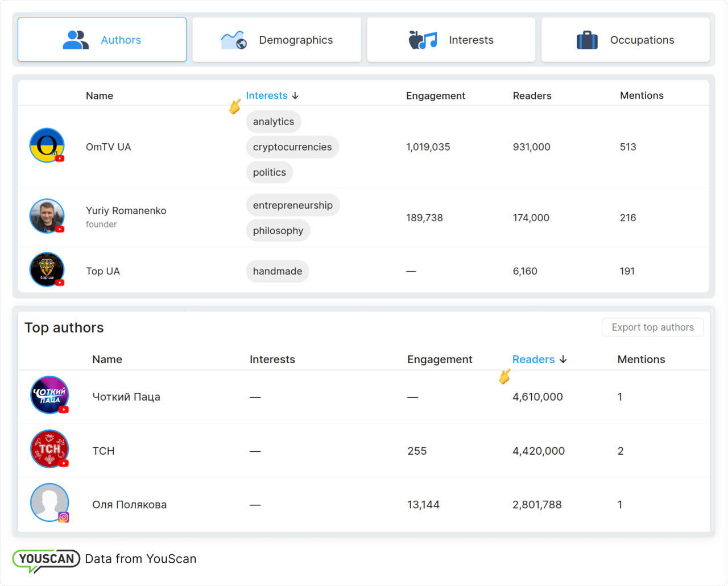Click Export top authors button

pyautogui.click(x=652, y=327)
